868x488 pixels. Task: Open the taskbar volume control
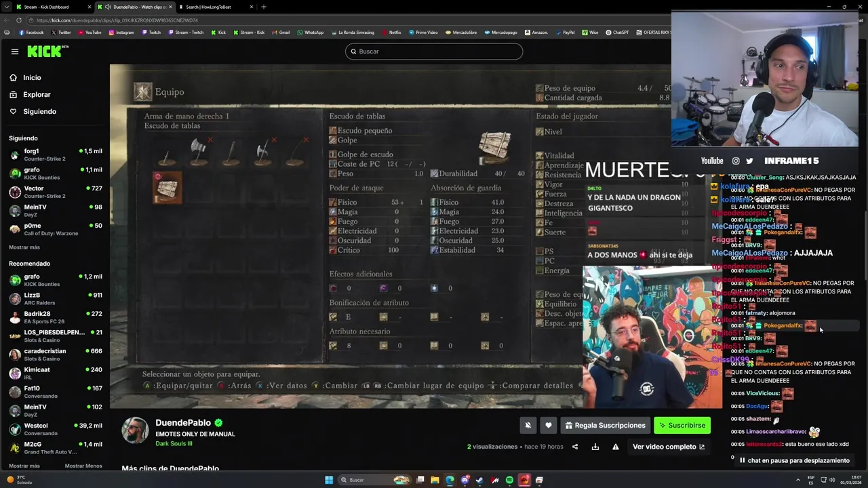pos(832,480)
